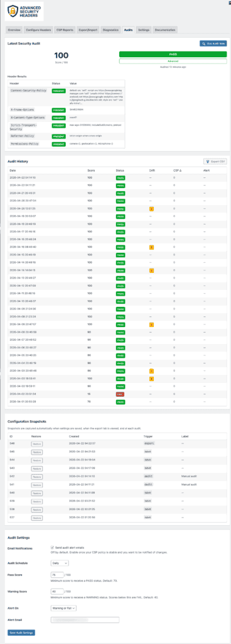
Task: Restore snapshot ID 544
Action: tap(37, 460)
